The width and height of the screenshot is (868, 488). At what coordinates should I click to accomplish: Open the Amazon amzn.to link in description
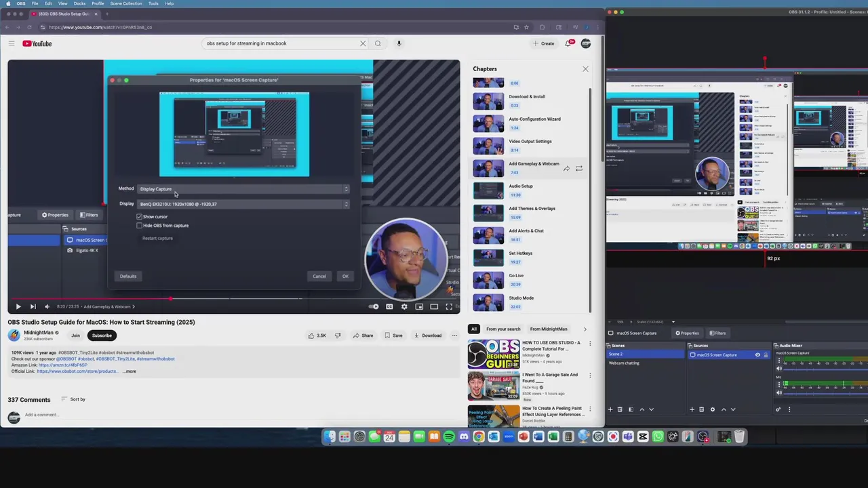pyautogui.click(x=62, y=365)
